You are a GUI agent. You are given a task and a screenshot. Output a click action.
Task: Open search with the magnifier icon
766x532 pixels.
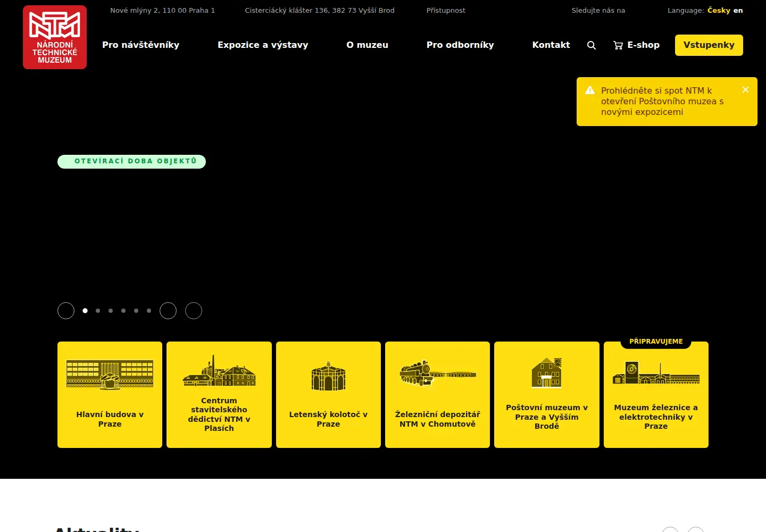coord(592,45)
